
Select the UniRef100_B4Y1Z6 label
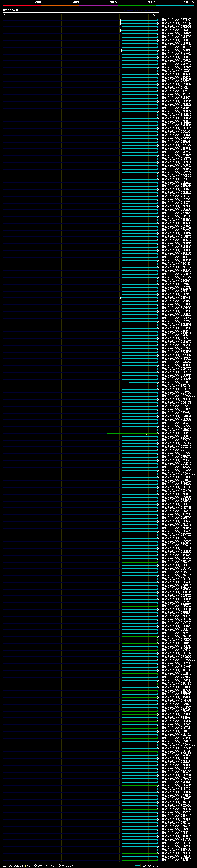click(x=177, y=91)
